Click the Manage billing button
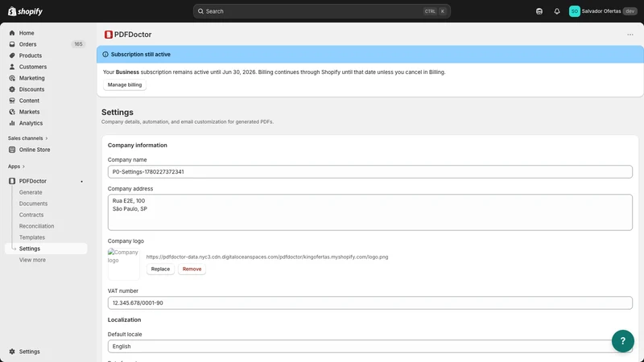Viewport: 644px width, 362px height. point(125,84)
